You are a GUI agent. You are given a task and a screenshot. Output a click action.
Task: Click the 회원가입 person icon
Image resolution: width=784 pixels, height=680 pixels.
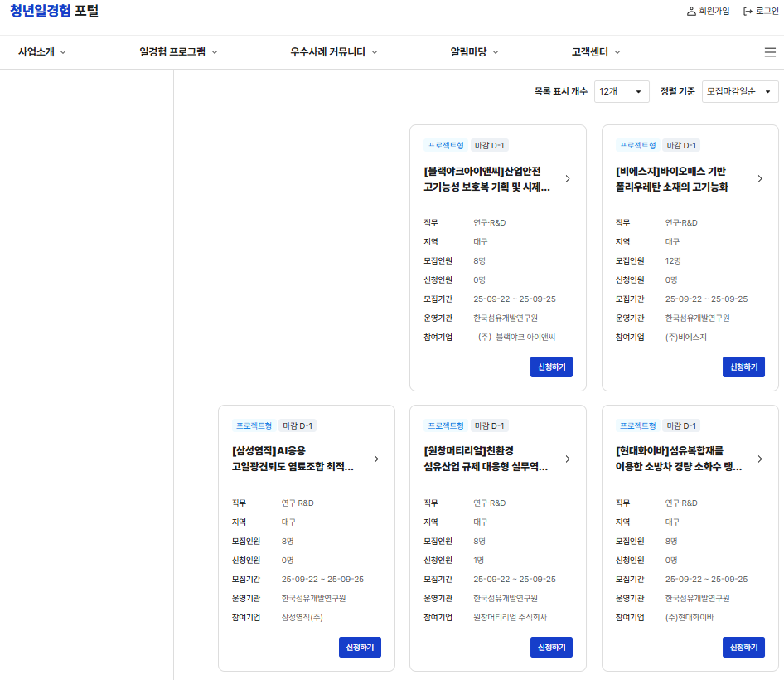click(690, 12)
